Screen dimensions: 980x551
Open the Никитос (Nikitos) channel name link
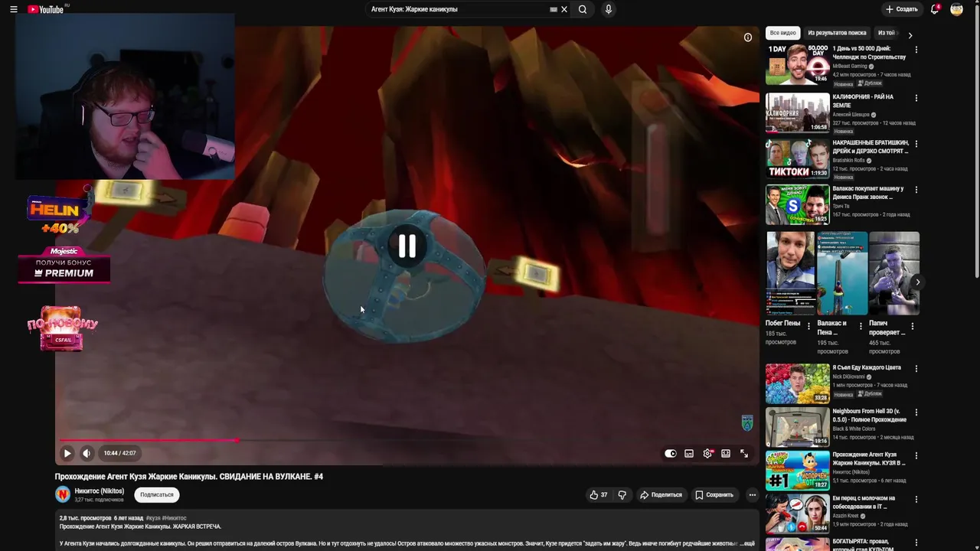tap(99, 491)
